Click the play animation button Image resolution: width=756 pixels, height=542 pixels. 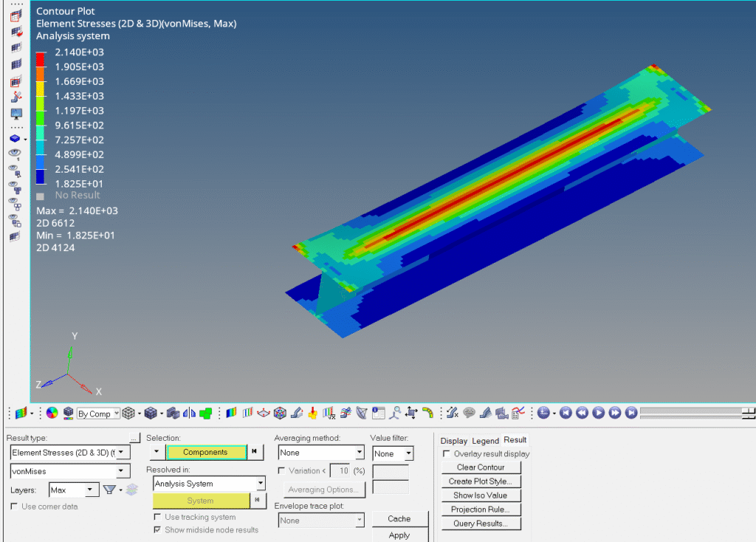click(599, 414)
